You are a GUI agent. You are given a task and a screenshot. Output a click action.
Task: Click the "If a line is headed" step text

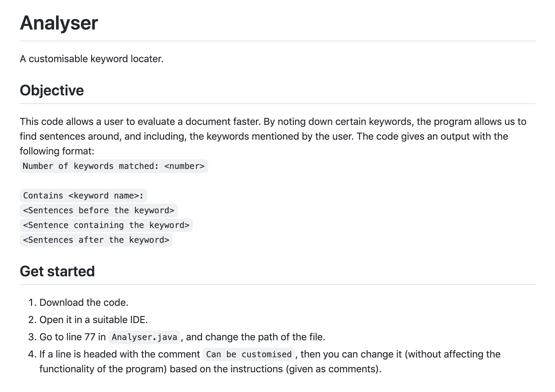pos(120,354)
